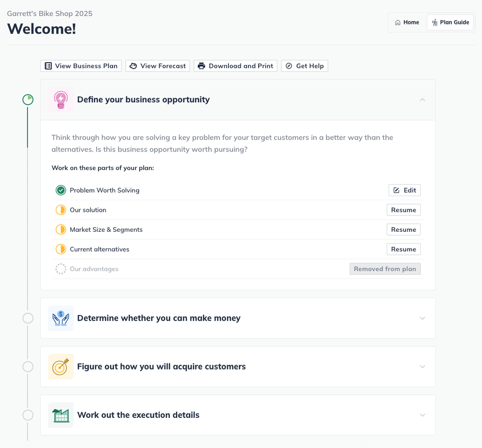Click the half-filled status icon beside Our solution
The image size is (482, 448).
(61, 210)
